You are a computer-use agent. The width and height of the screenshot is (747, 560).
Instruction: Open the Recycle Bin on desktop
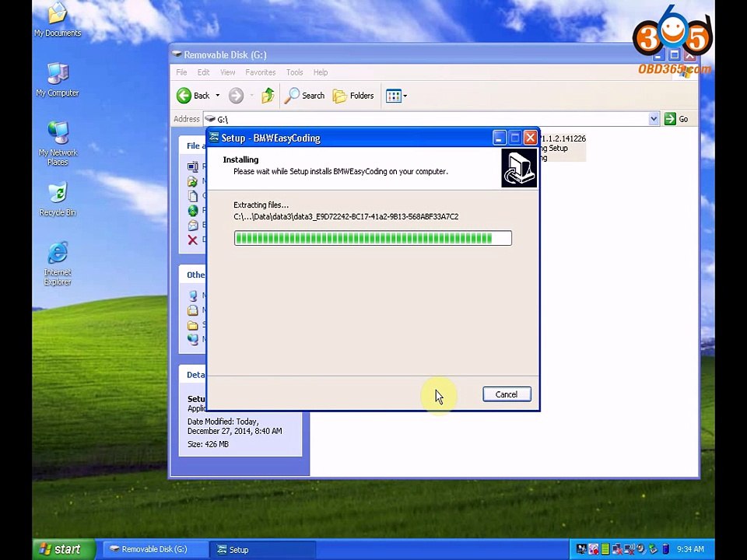(x=58, y=199)
